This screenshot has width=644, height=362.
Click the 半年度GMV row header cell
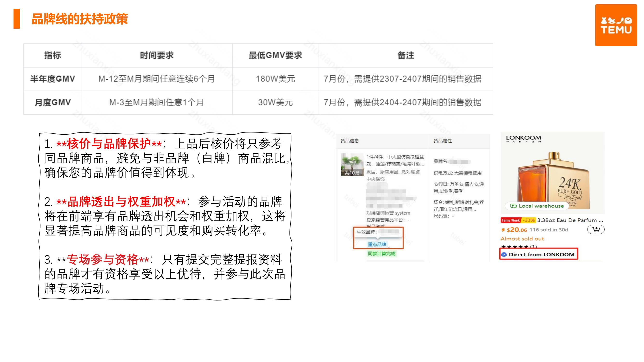pos(52,79)
